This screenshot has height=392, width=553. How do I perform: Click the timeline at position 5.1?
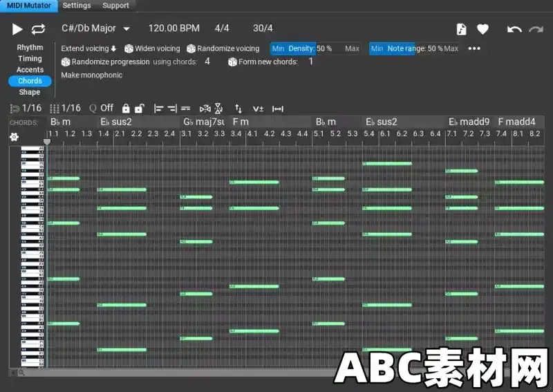click(319, 133)
